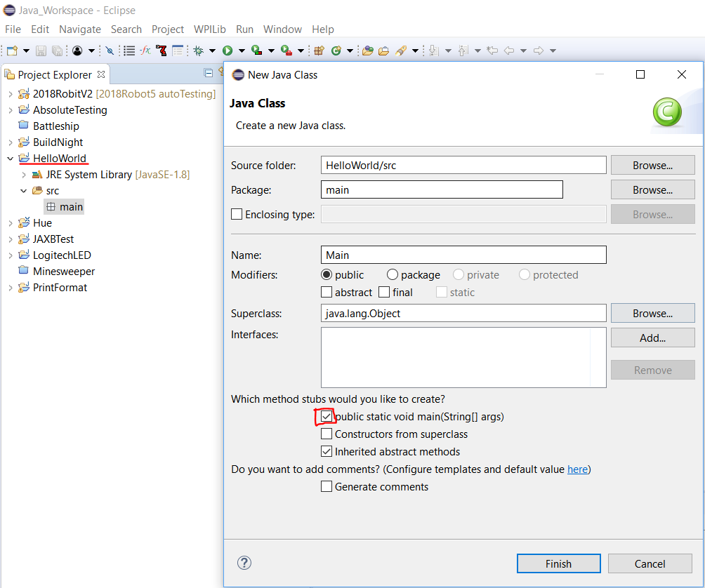Click the Forward navigation arrow icon

point(538,51)
